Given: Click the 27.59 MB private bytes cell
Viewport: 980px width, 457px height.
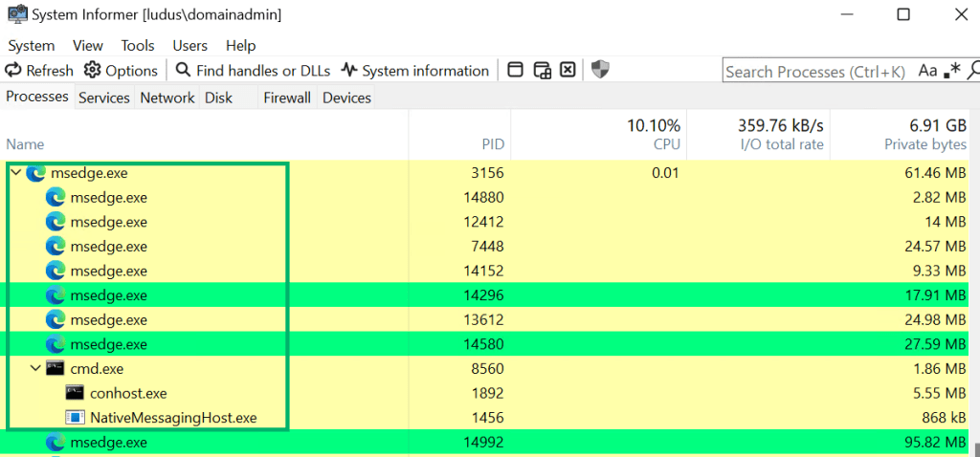Looking at the screenshot, I should pos(933,344).
